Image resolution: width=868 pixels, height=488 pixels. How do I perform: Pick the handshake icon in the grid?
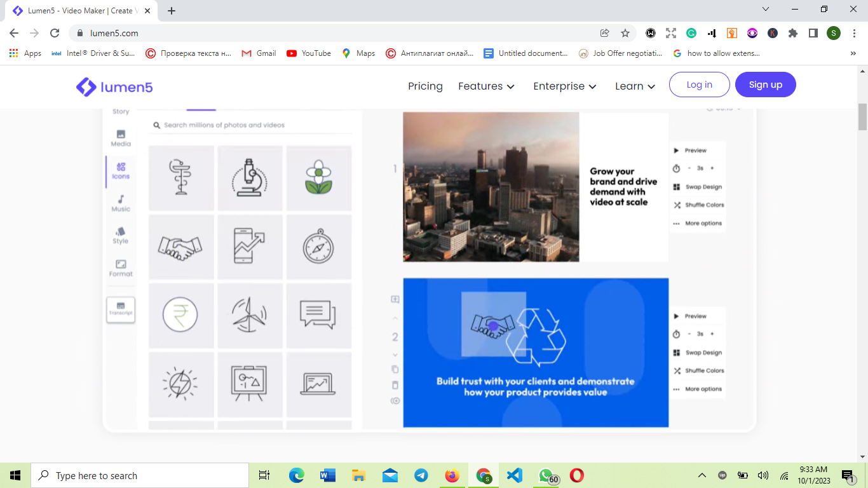[181, 247]
